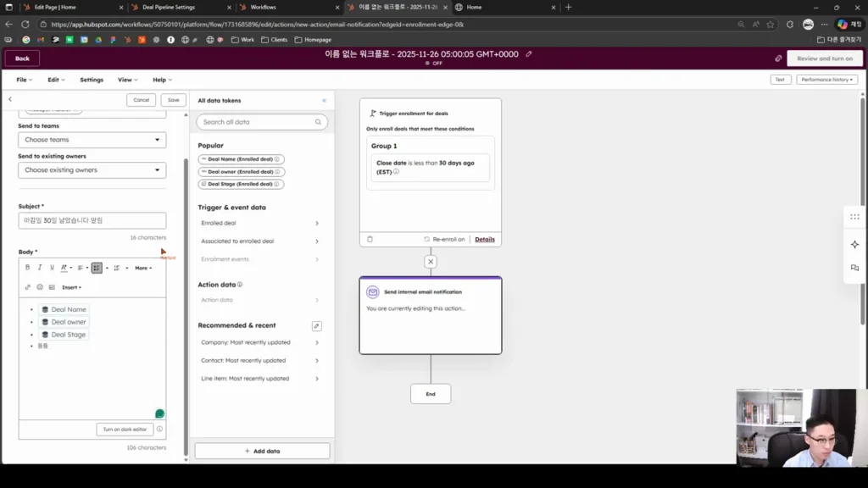Edit workflow name with pencil icon
Screen dimensions: 868x488
click(529, 54)
